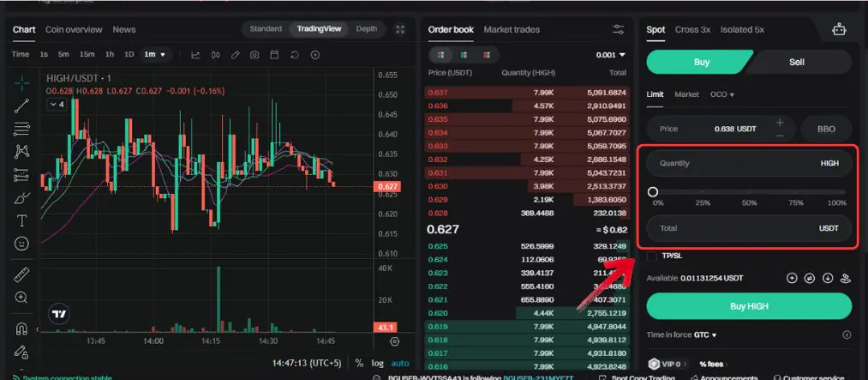Open the Market trades tab
This screenshot has height=380, width=868.
tap(512, 29)
